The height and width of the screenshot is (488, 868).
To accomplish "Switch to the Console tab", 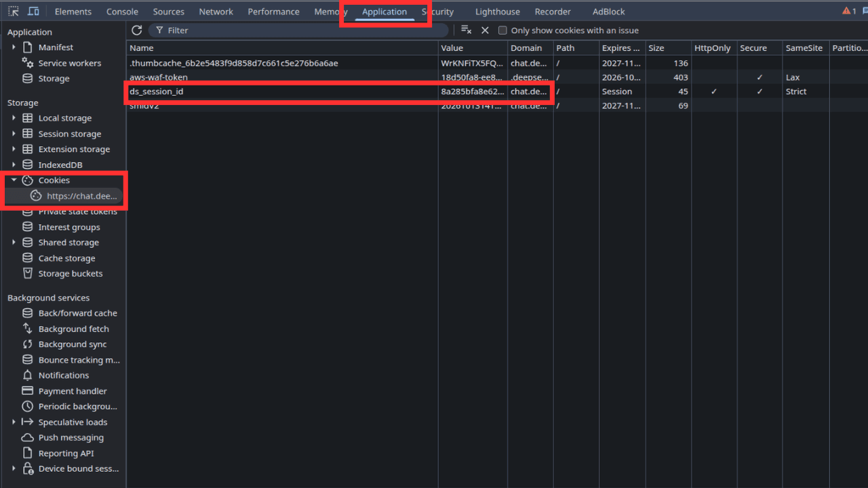I will coord(123,12).
